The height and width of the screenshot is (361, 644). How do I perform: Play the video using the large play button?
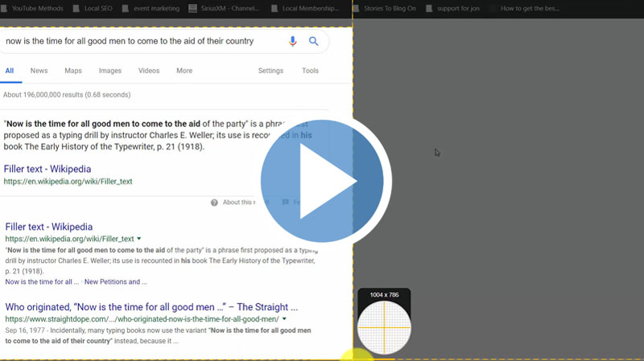[325, 181]
